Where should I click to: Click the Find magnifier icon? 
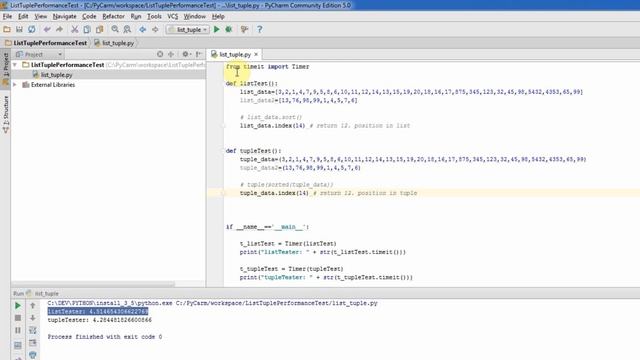[115, 29]
